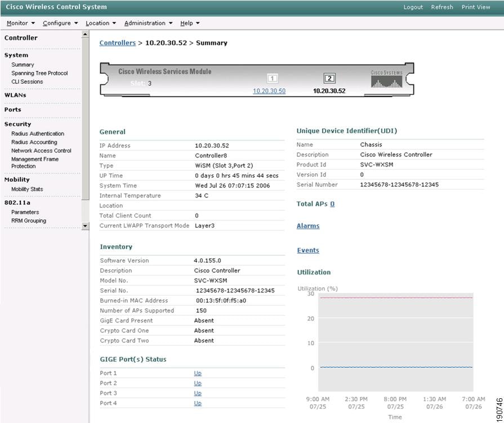Viewport: 504px width, 423px height.
Task: Click the Administration dropdown arrow
Action: (x=171, y=23)
